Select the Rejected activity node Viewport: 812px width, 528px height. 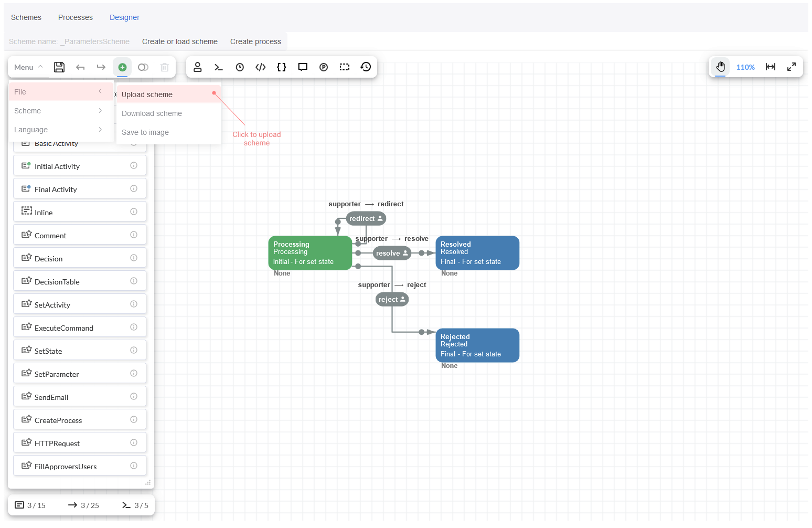pyautogui.click(x=477, y=345)
